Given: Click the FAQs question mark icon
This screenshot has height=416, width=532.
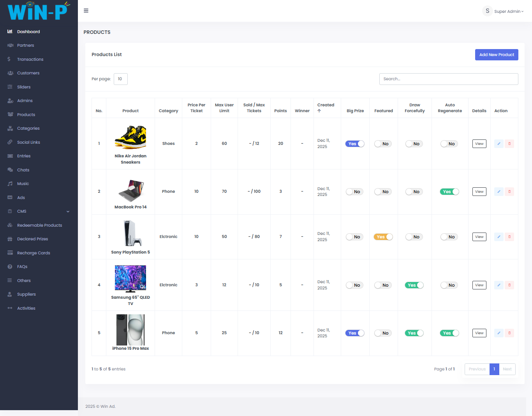Looking at the screenshot, I should tap(10, 267).
